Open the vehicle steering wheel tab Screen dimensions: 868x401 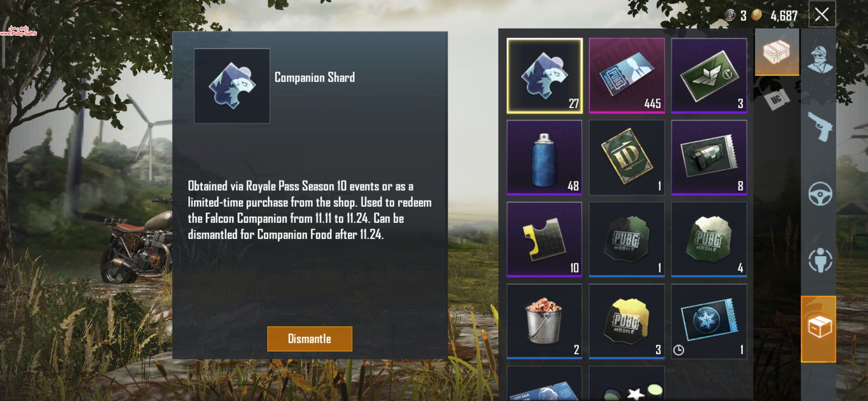point(820,193)
